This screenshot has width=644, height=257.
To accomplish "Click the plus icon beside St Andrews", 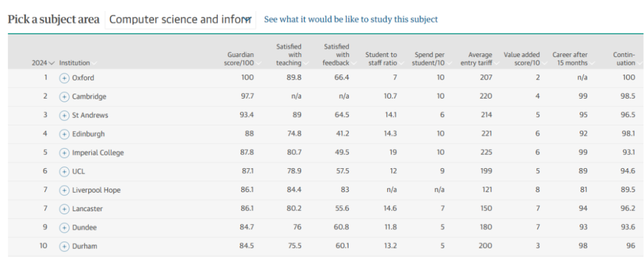I will (x=64, y=115).
